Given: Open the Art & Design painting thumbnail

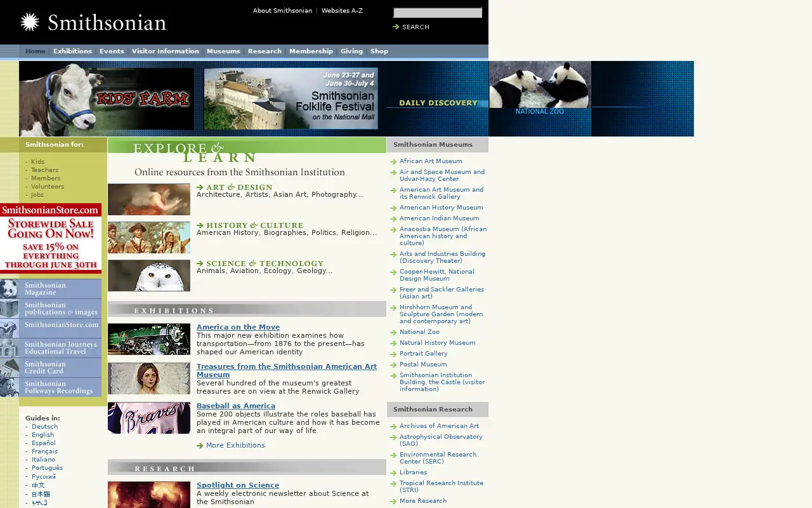Looking at the screenshot, I should (149, 199).
